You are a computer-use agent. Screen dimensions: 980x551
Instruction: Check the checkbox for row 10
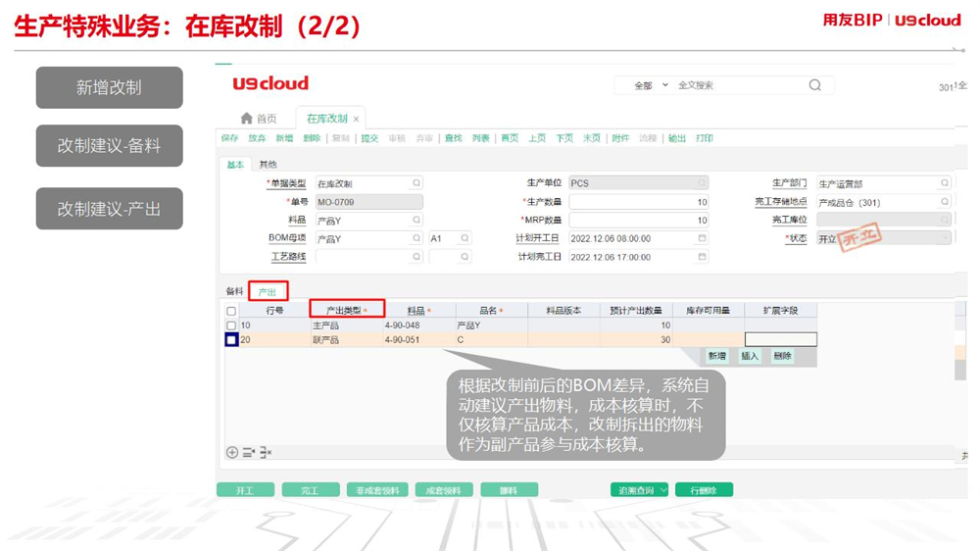(x=231, y=326)
